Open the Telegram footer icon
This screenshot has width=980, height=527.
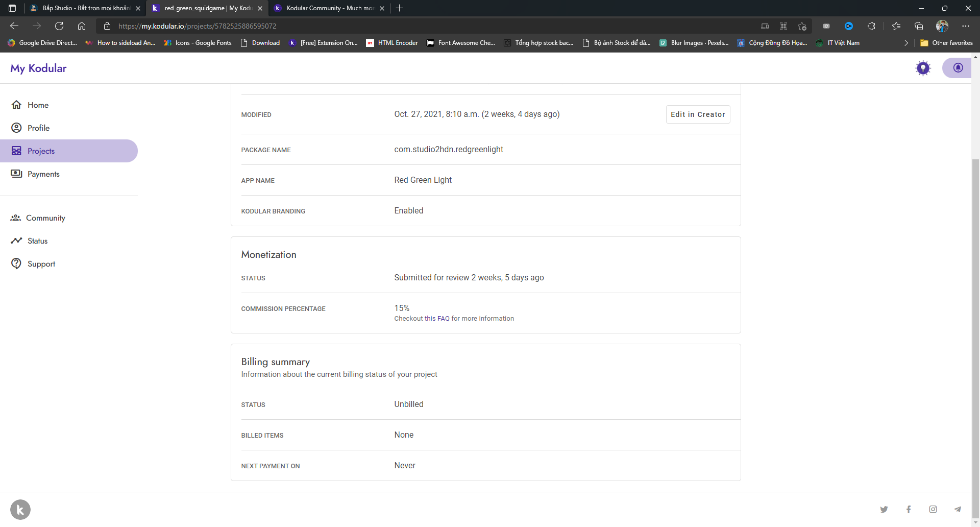(x=958, y=509)
